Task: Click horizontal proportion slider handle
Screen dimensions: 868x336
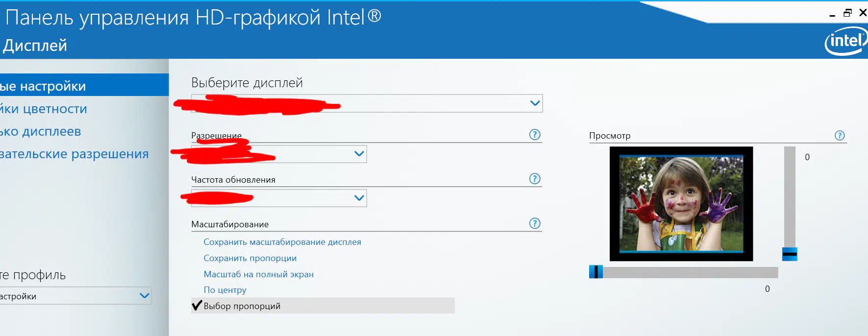Action: [x=596, y=272]
